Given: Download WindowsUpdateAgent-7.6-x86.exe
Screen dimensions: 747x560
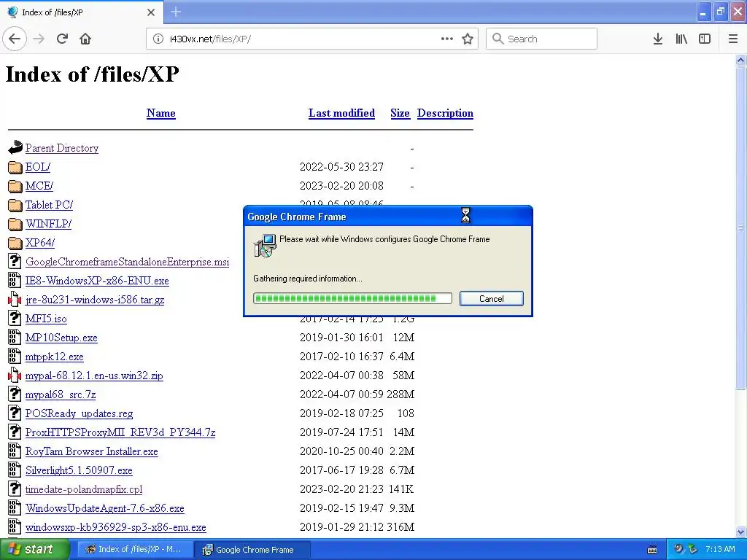Looking at the screenshot, I should [105, 508].
